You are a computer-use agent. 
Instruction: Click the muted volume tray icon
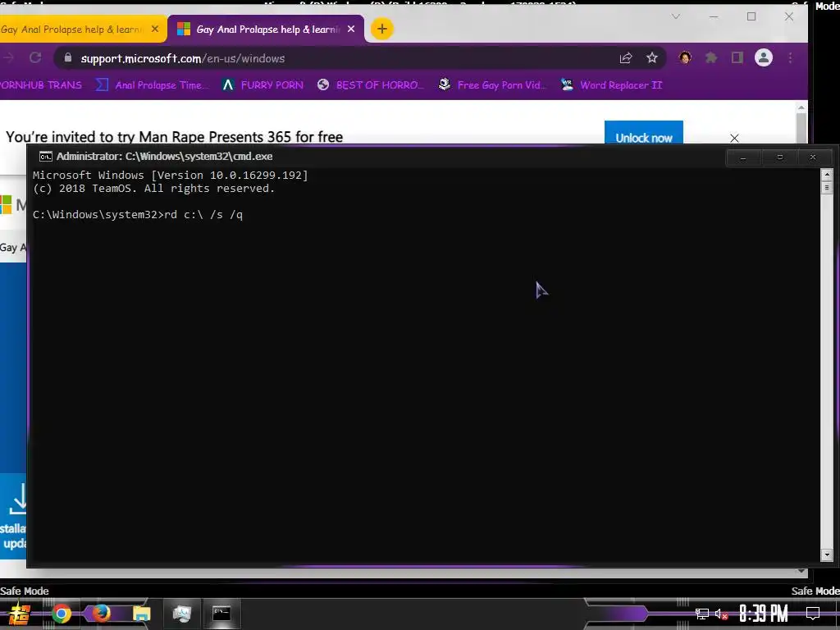point(721,614)
